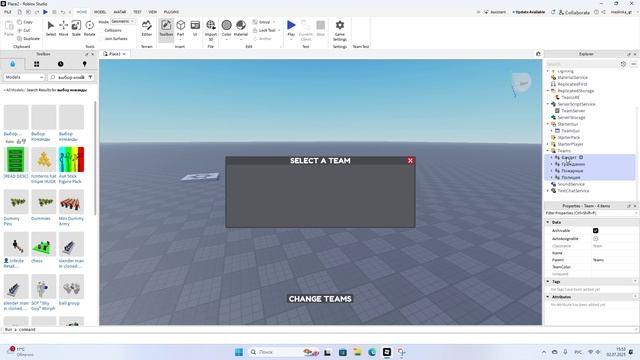Open the Explorer filter history icon

tap(623, 64)
